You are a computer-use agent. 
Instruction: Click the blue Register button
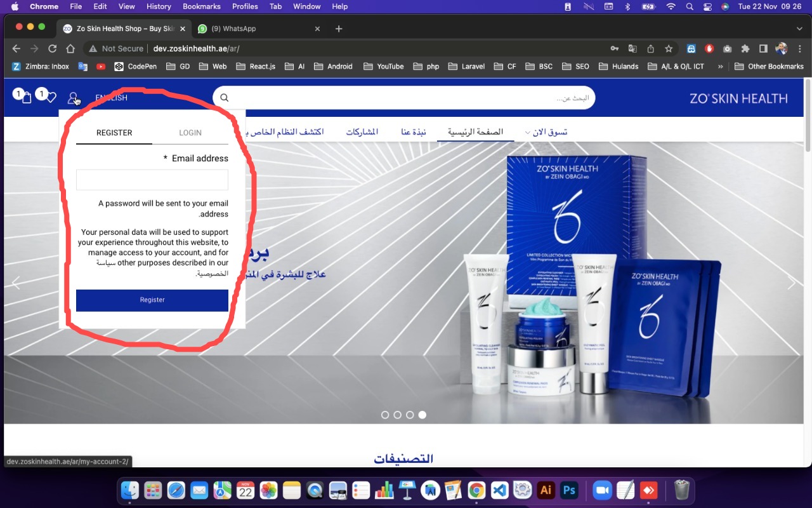pyautogui.click(x=152, y=300)
